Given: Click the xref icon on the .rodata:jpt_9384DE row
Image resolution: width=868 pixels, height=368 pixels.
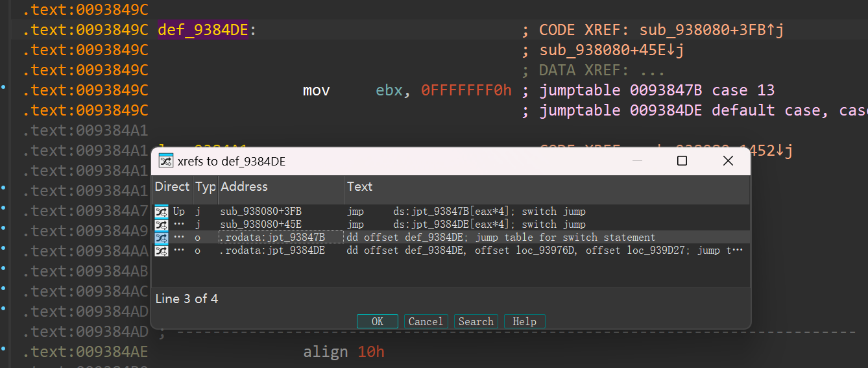Looking at the screenshot, I should pos(162,251).
